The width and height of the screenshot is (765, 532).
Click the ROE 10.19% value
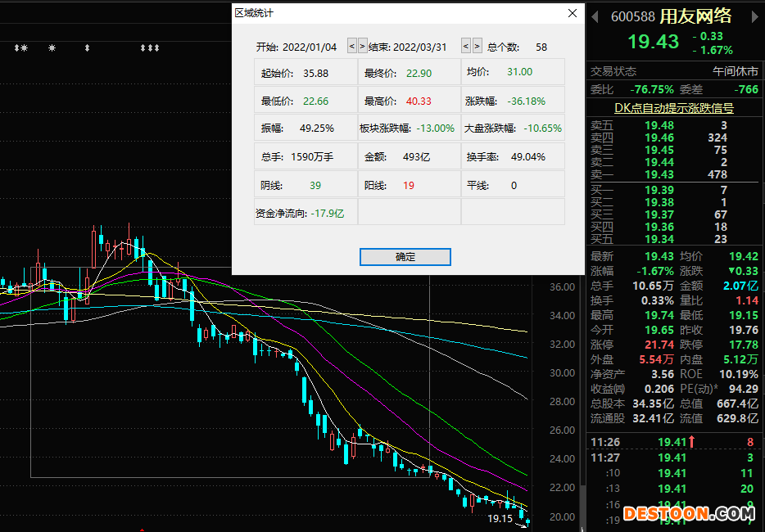coord(739,374)
